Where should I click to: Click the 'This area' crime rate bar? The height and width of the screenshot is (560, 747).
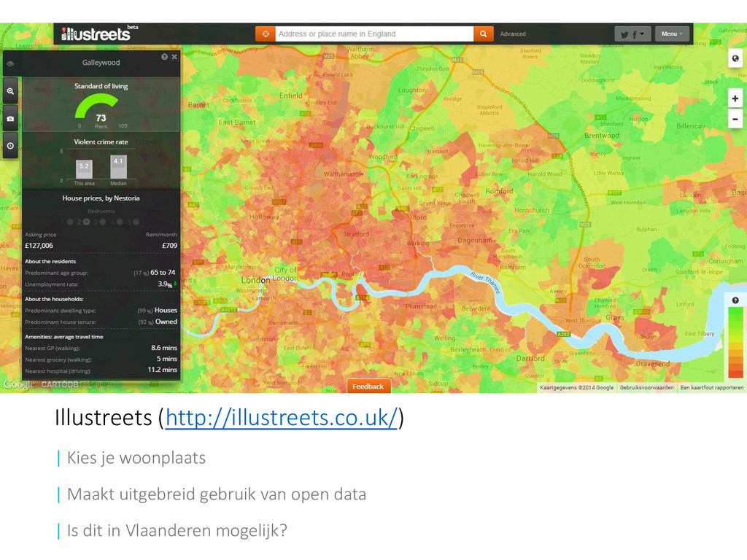click(x=84, y=169)
